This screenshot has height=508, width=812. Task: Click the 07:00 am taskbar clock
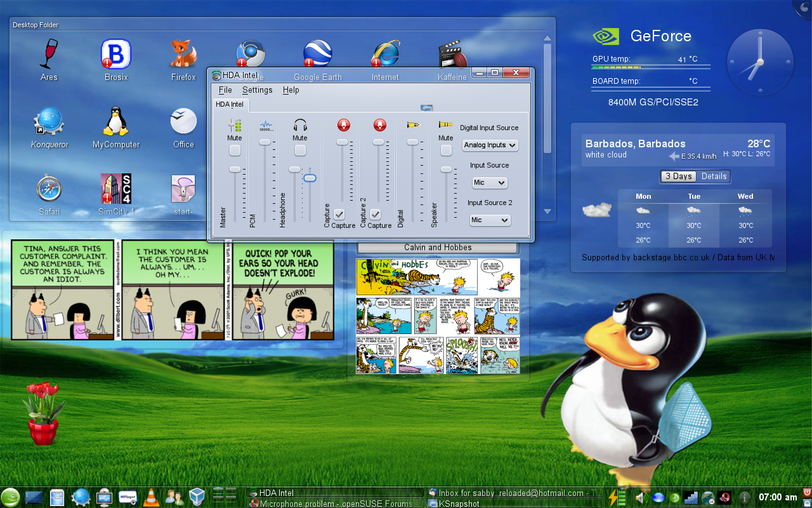(778, 497)
